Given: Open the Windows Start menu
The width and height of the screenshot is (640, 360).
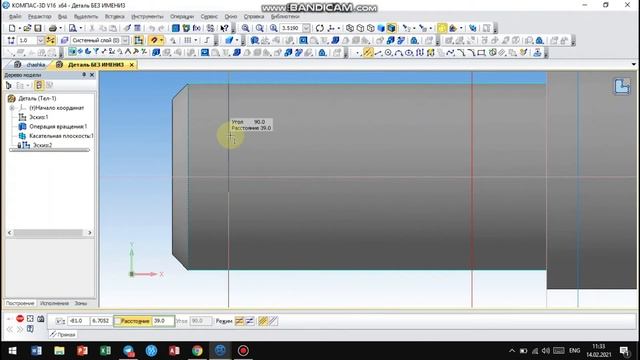Looking at the screenshot, I should tap(12, 351).
